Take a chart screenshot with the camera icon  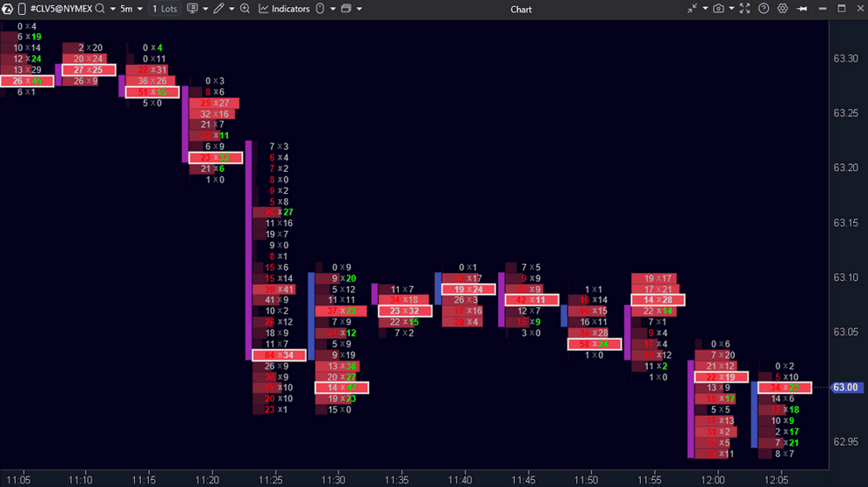pyautogui.click(x=718, y=9)
